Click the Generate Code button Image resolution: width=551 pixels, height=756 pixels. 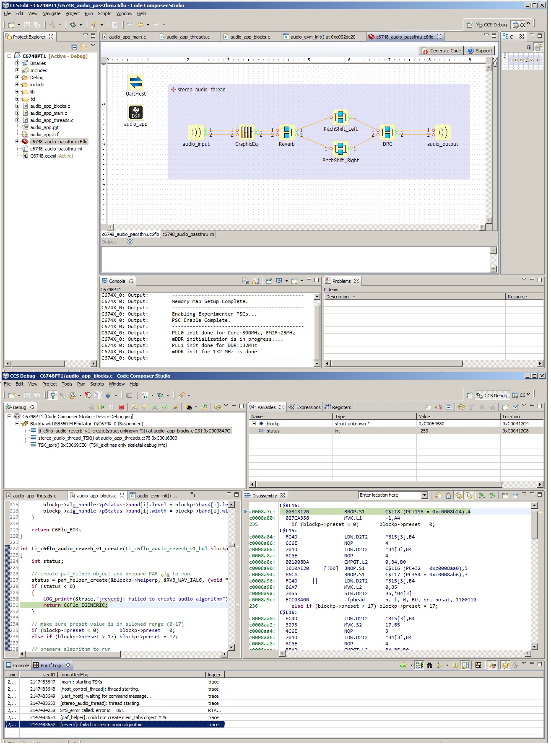441,51
